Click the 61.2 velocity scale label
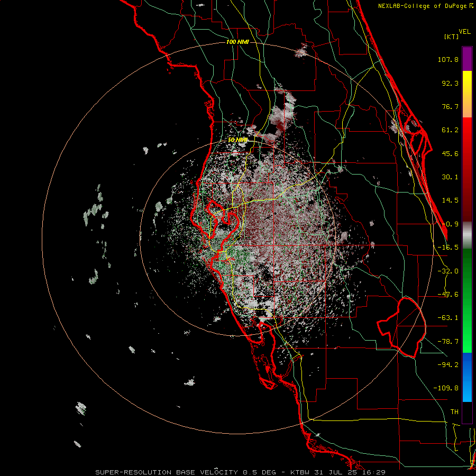The height and width of the screenshot is (476, 476). pos(450,130)
